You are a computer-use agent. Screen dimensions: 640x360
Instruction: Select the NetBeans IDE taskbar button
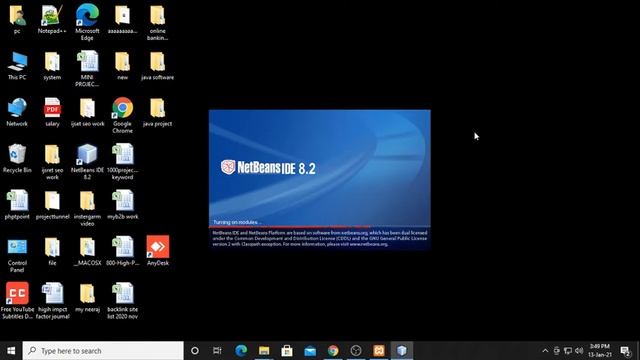click(402, 351)
